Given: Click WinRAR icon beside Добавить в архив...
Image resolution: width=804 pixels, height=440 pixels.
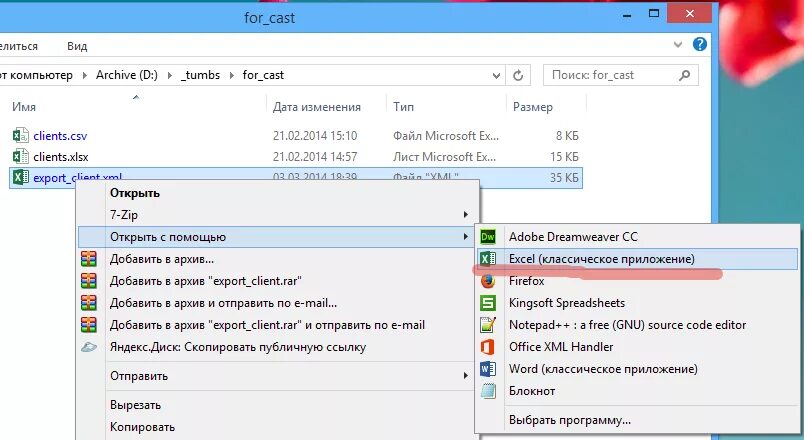Looking at the screenshot, I should coord(89,259).
